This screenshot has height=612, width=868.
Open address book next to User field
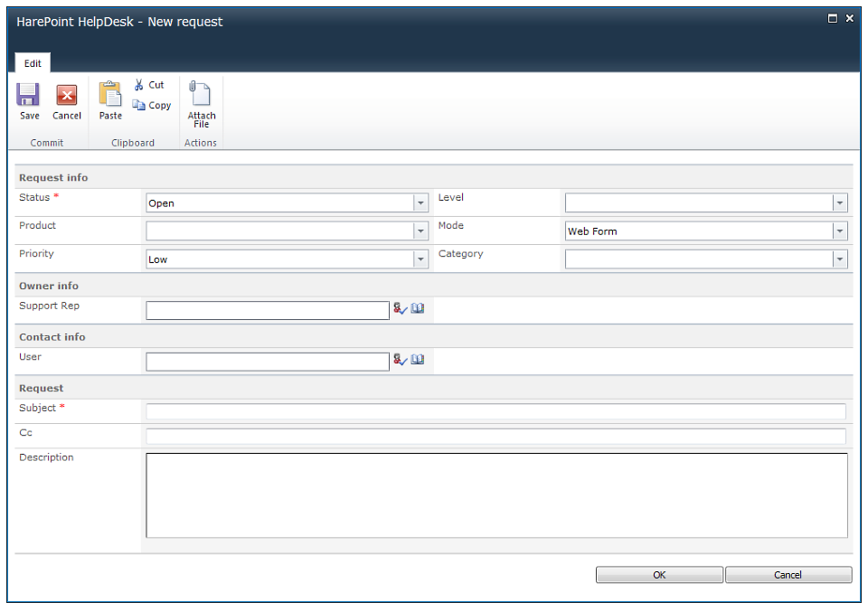(x=418, y=360)
